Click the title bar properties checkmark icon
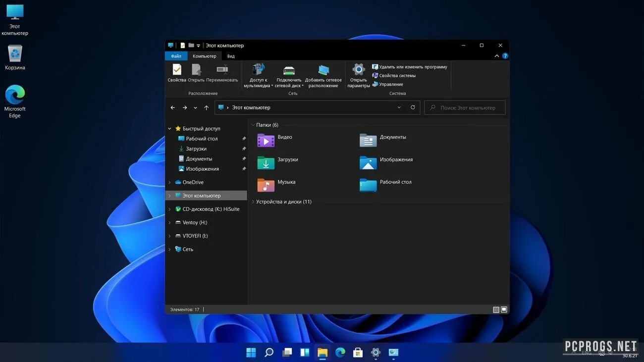Image resolution: width=644 pixels, height=362 pixels. coord(182,46)
